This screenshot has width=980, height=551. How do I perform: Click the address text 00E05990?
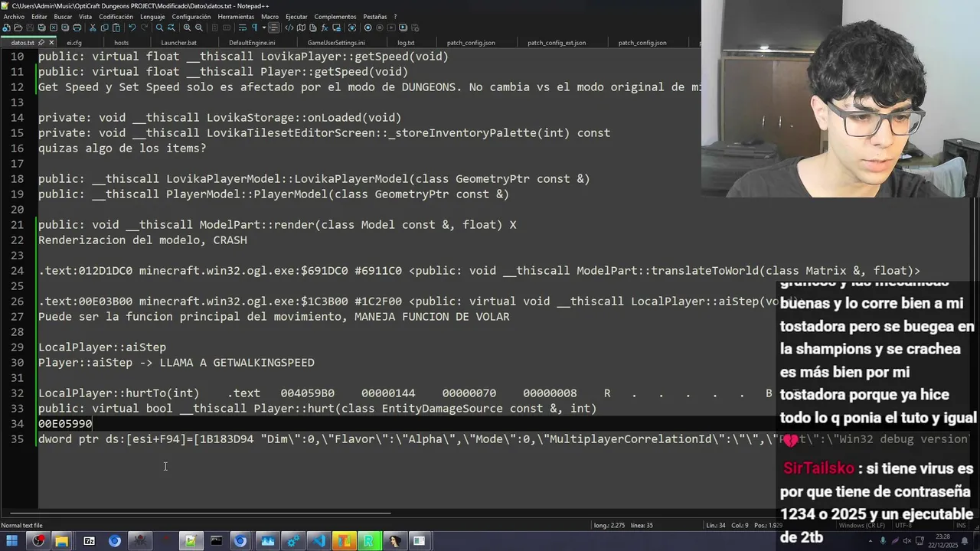point(65,423)
